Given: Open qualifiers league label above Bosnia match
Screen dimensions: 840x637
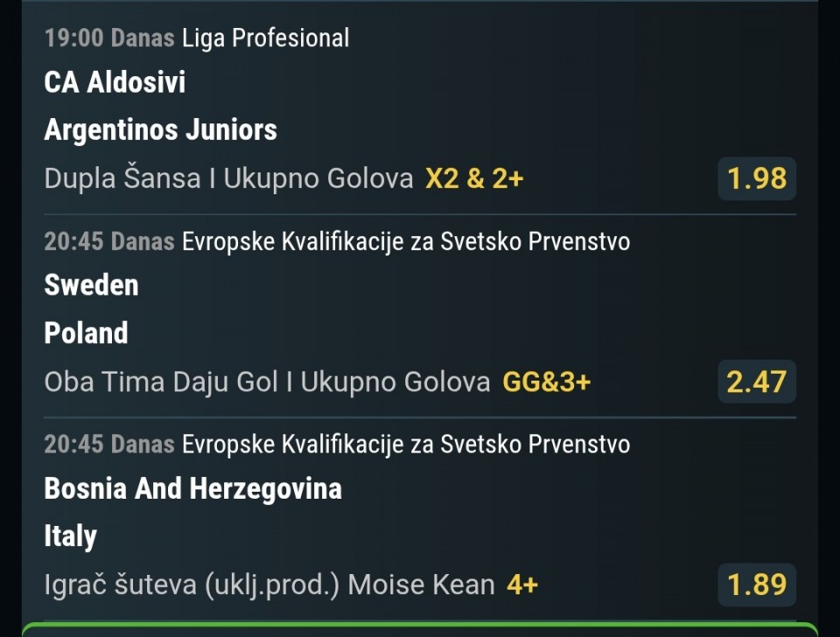Looking at the screenshot, I should pyautogui.click(x=405, y=444).
